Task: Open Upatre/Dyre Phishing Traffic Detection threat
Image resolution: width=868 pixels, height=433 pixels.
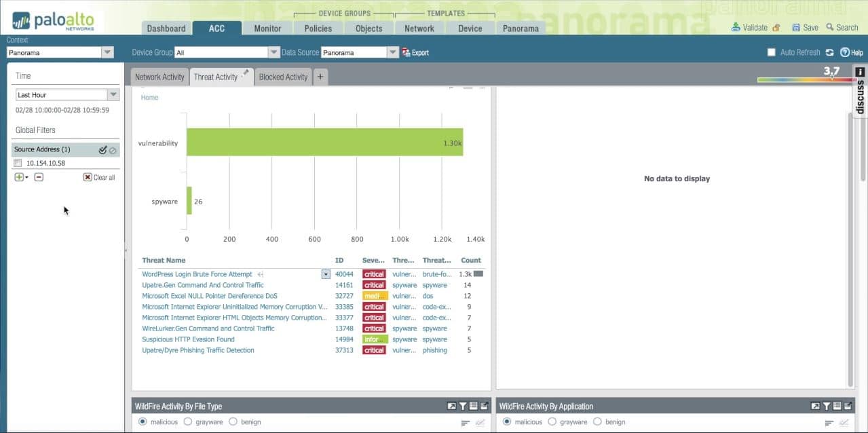Action: pos(198,350)
